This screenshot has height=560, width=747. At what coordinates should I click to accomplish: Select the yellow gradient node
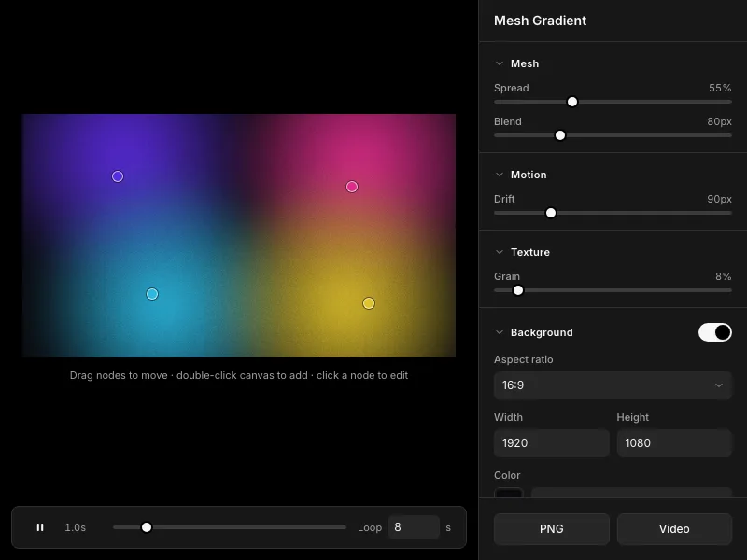(x=369, y=303)
